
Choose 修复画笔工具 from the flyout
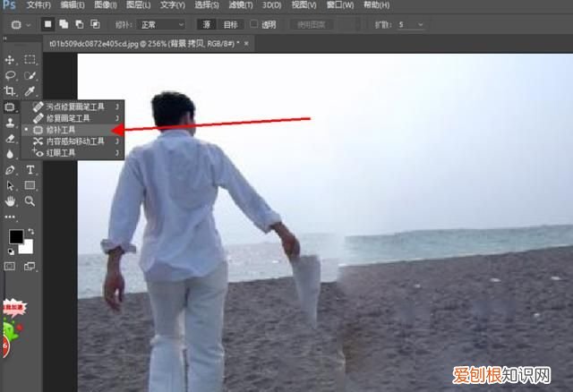(x=73, y=118)
